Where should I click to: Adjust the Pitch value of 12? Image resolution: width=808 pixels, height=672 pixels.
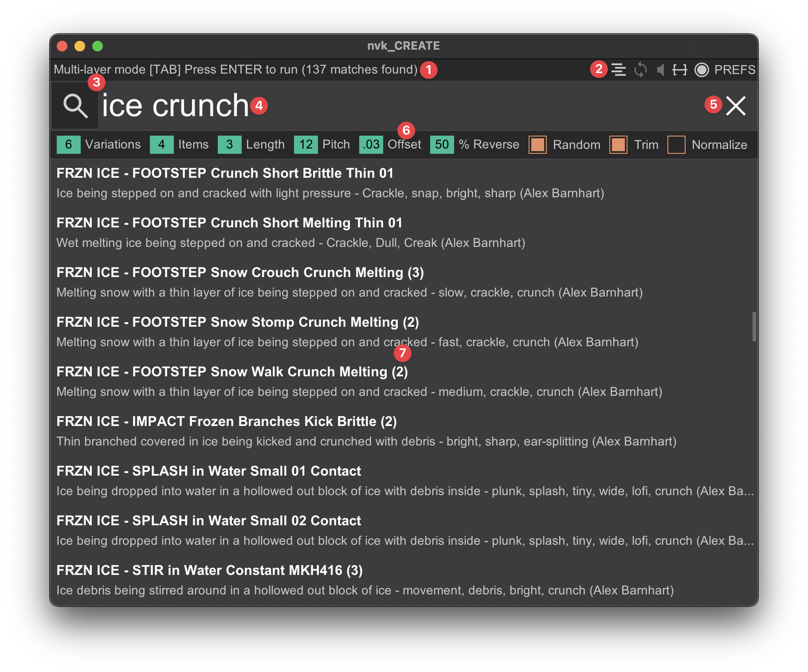[306, 145]
